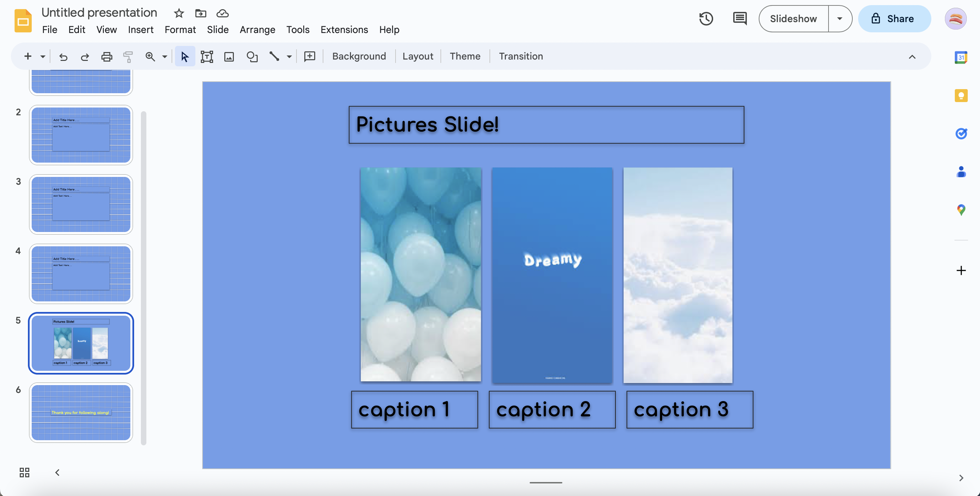The image size is (980, 496).
Task: Select the Dreamy blue picture
Action: [552, 275]
